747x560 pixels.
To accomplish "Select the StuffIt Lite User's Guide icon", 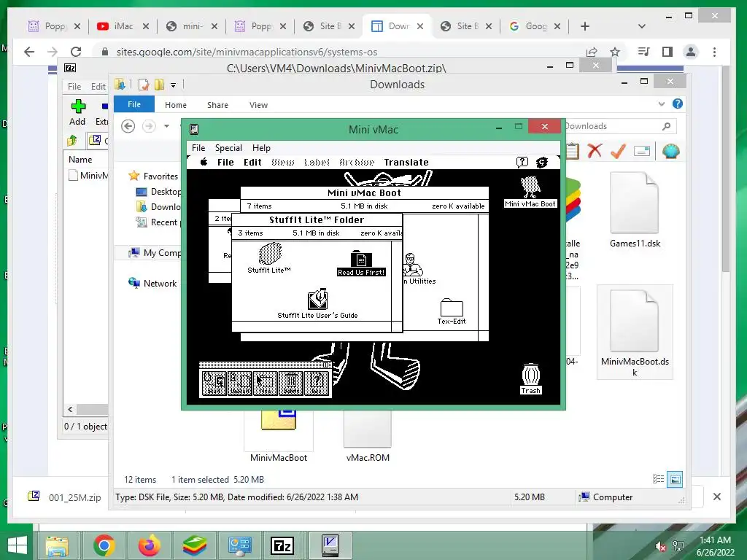I will coord(318,303).
